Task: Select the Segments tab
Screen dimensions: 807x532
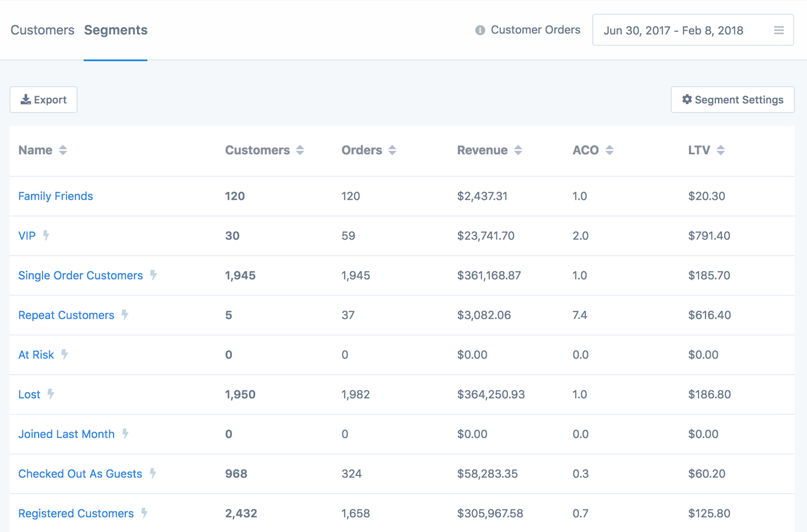Action: click(x=116, y=30)
